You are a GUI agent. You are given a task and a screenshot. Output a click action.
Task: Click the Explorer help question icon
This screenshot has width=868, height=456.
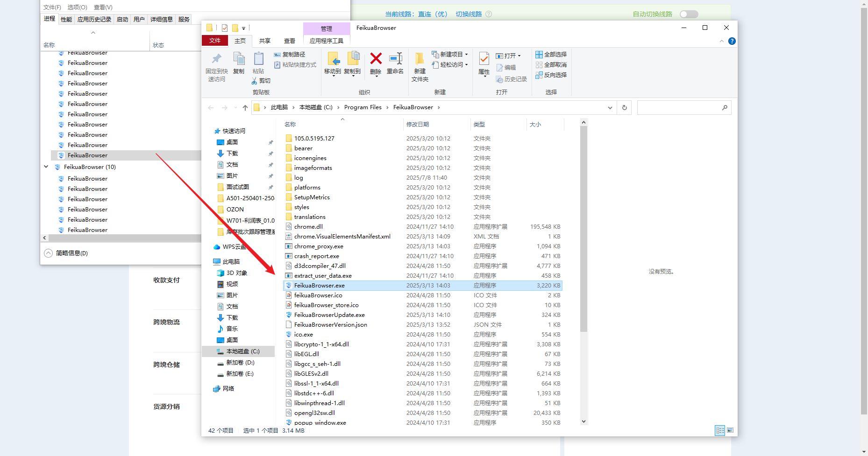point(732,41)
